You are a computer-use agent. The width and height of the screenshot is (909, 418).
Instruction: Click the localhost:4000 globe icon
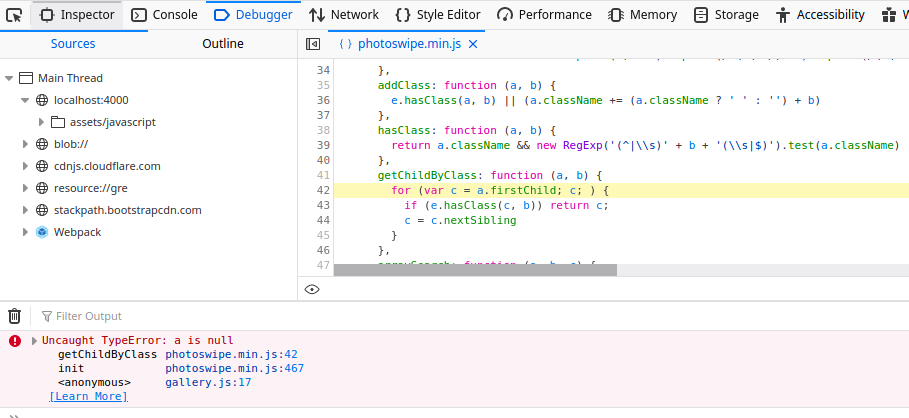coord(42,100)
